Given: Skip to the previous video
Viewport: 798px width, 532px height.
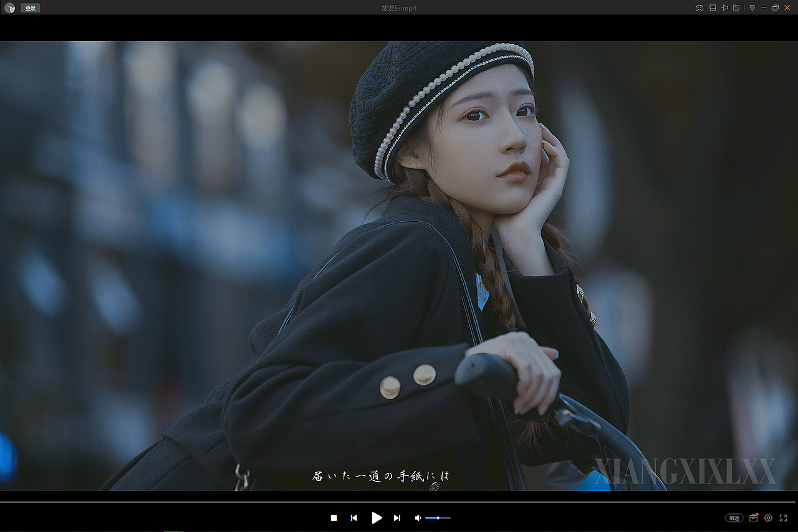Looking at the screenshot, I should coord(354,518).
